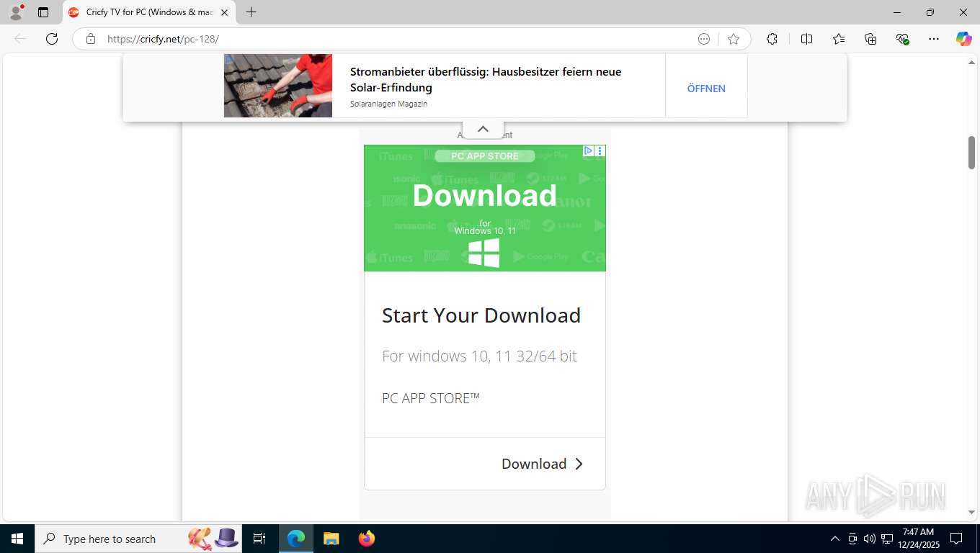Click the AdChoices icon on green ad
The width and height of the screenshot is (980, 553).
pos(588,150)
